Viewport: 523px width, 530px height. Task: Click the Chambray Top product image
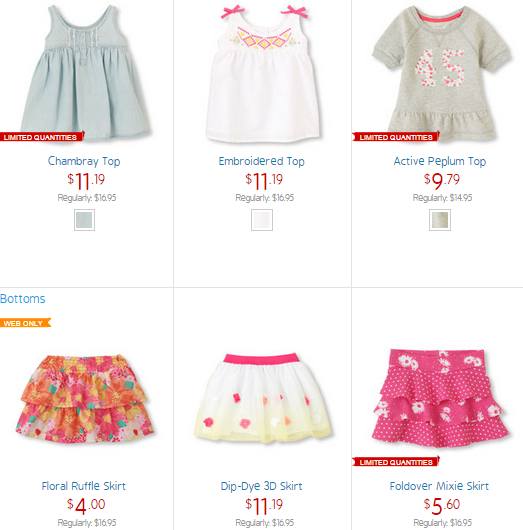85,73
